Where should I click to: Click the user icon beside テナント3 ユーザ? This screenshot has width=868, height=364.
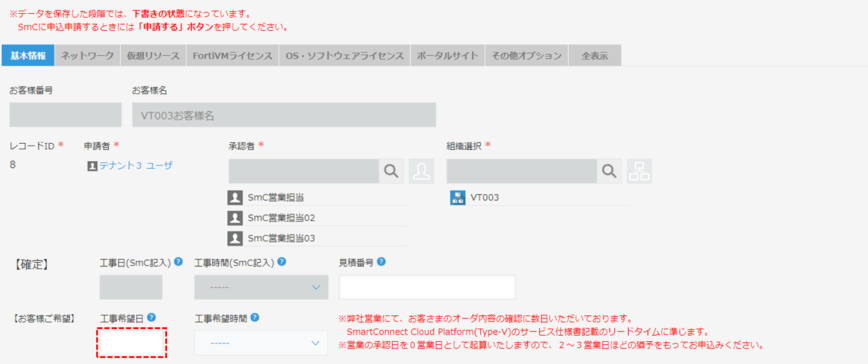coord(93,166)
